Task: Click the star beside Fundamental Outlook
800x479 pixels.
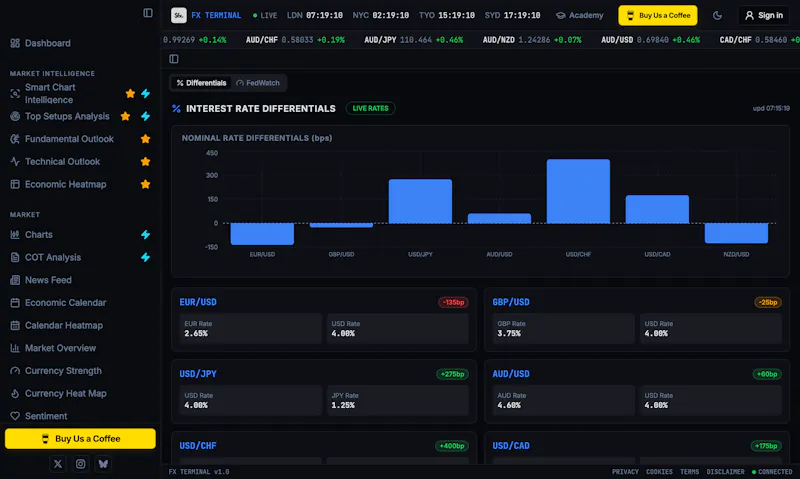Action: [x=145, y=139]
